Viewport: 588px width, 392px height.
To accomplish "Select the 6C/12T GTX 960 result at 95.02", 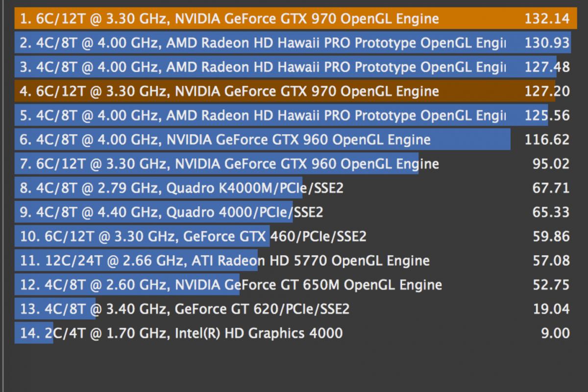I will [293, 164].
